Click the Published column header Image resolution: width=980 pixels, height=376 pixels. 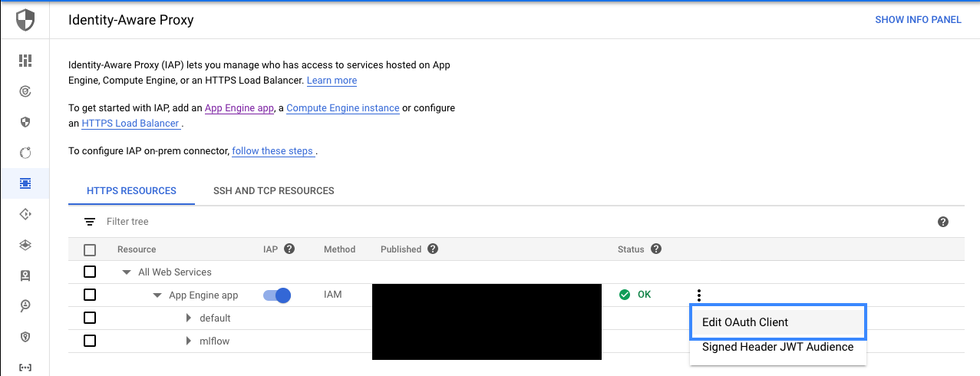coord(401,249)
